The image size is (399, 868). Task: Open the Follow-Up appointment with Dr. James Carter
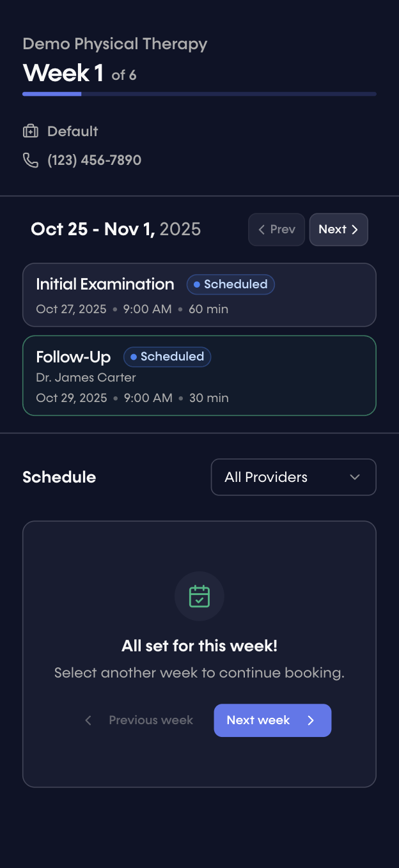tap(199, 375)
